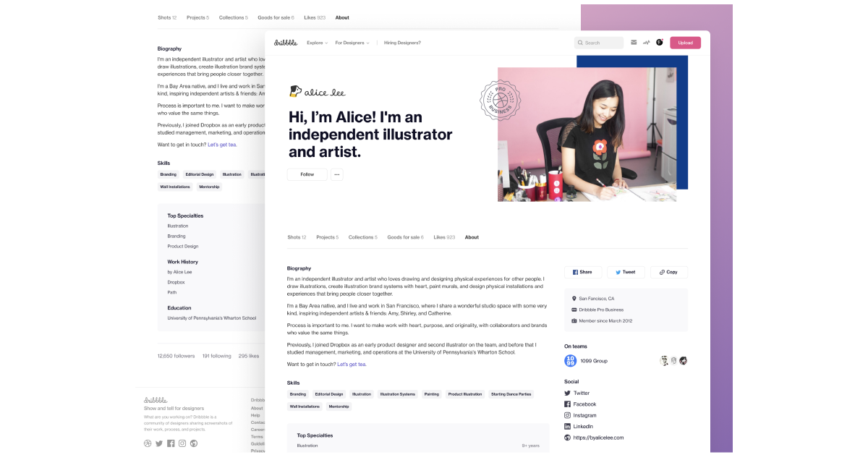This screenshot has height=460, width=868.
Task: Click the LinkedIn icon under Social
Action: pos(568,427)
